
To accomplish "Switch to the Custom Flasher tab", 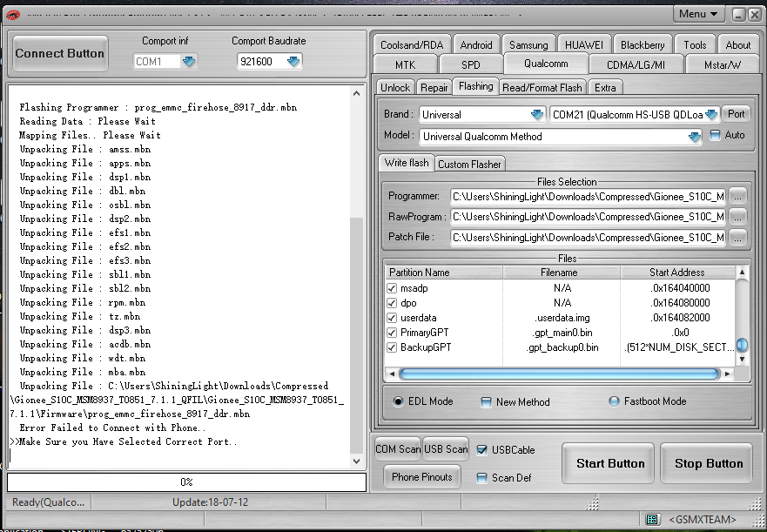I will (x=469, y=165).
